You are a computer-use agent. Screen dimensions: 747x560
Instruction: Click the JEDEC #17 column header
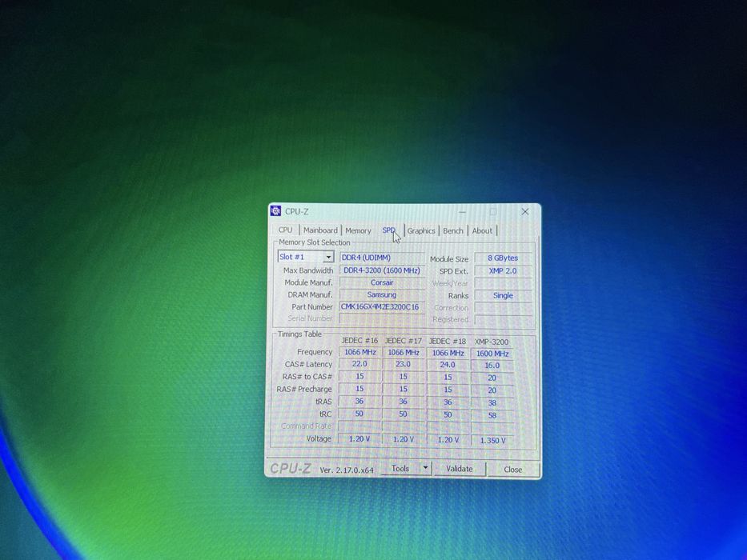pyautogui.click(x=403, y=341)
